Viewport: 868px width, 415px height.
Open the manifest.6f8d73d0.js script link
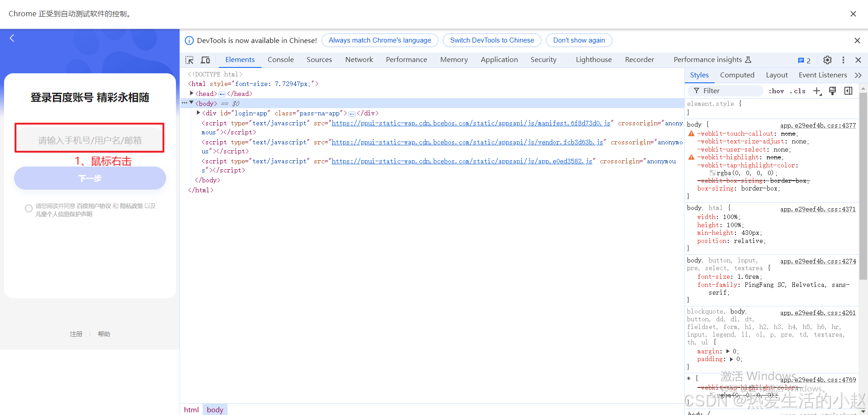(x=471, y=123)
